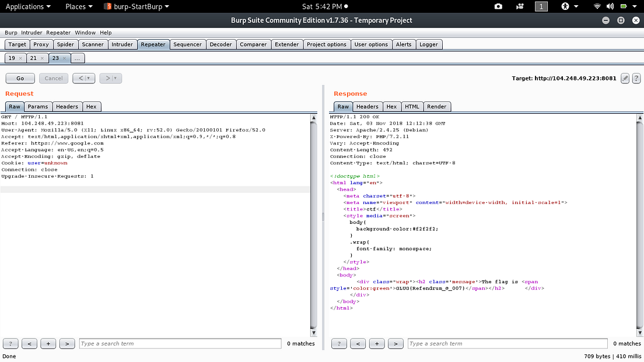Image resolution: width=644 pixels, height=362 pixels.
Task: Click the '+' button in response search
Action: (376, 343)
